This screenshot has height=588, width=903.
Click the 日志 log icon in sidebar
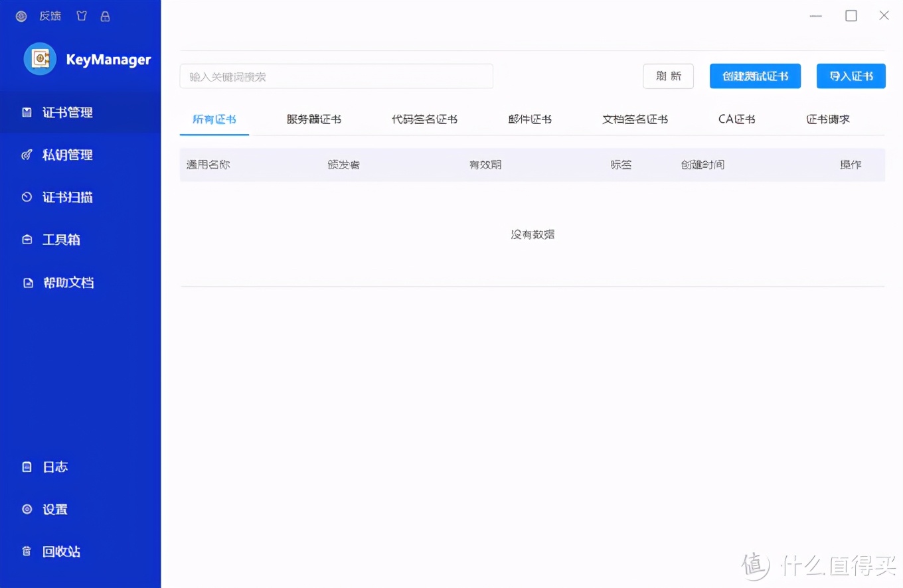(27, 467)
